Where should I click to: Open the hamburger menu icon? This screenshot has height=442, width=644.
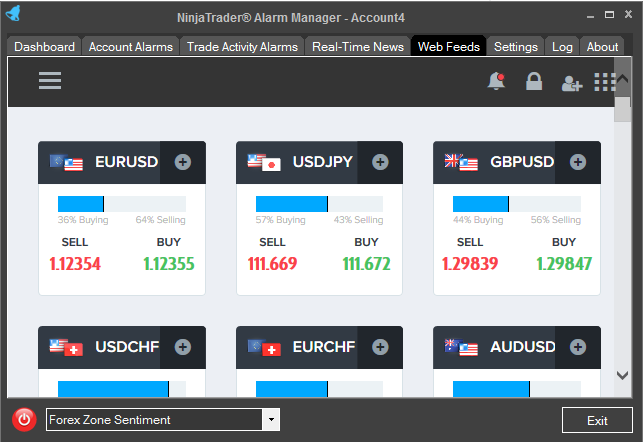coord(50,81)
